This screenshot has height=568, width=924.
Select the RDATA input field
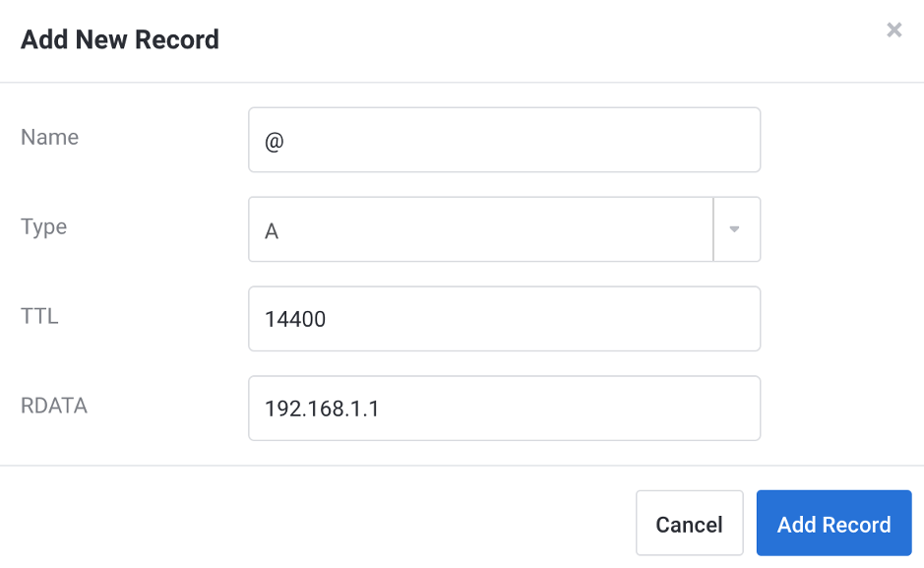click(x=504, y=408)
